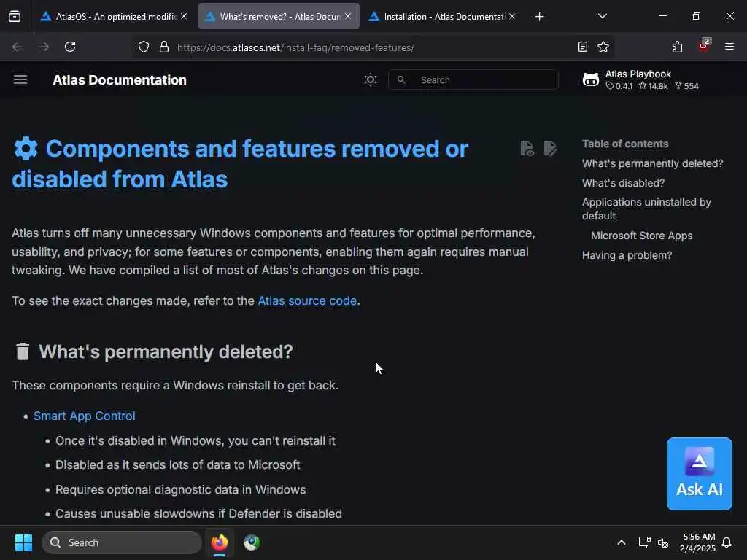The image size is (747, 560).
Task: Close the AtlasOS optimized modification tab
Action: coord(184,16)
